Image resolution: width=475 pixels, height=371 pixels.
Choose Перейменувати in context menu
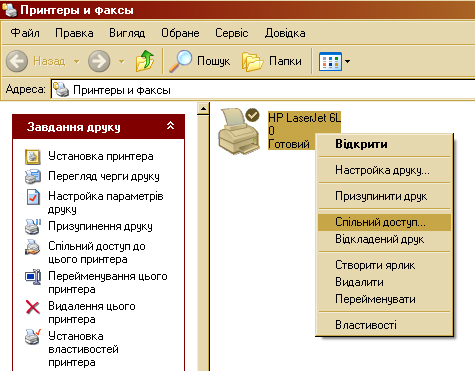pos(384,299)
